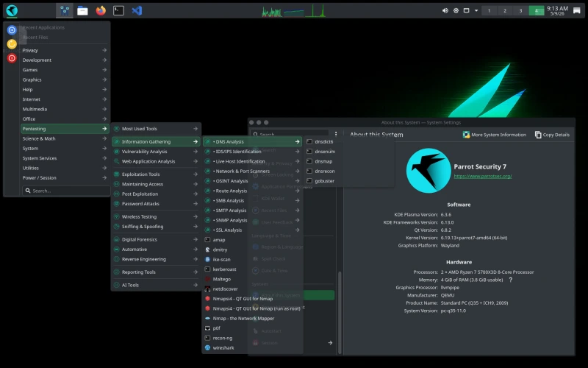
Task: Expand the Wireless Testing submenu
Action: (x=156, y=216)
